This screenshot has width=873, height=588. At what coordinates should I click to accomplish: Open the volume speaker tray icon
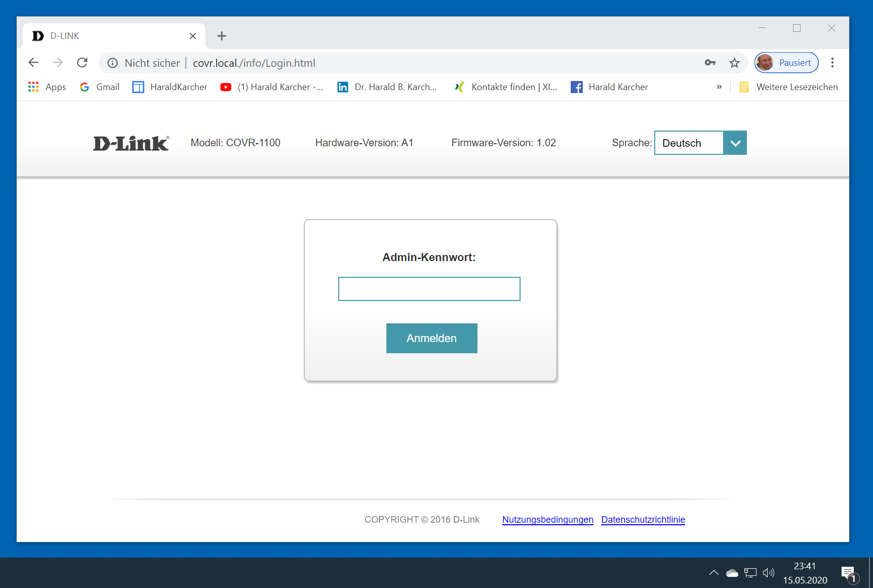[x=769, y=573]
